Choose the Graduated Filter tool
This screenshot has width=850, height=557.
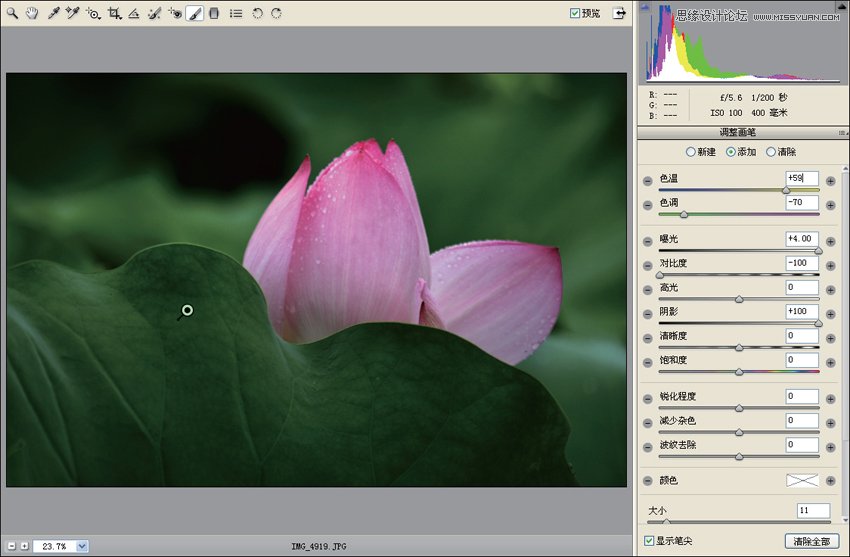click(213, 13)
